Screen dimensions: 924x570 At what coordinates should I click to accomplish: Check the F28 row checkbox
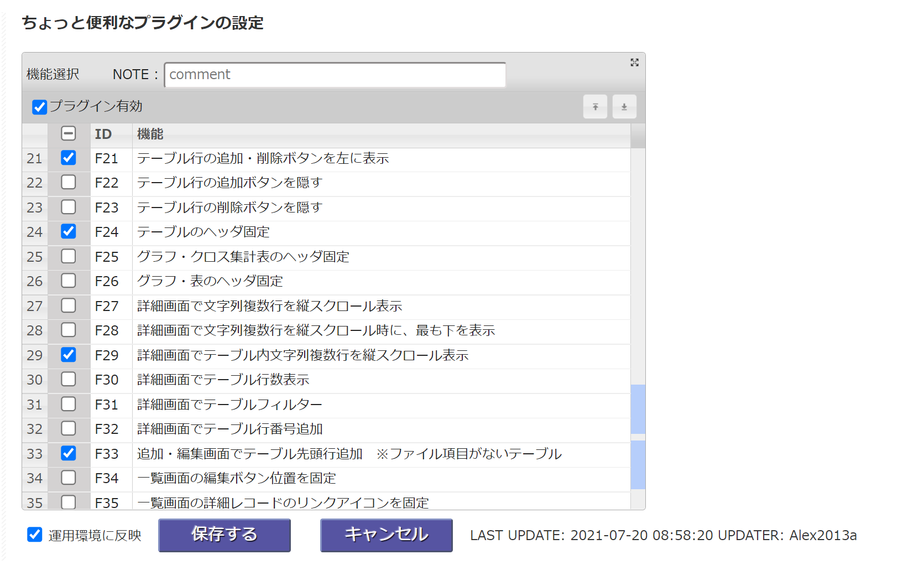pos(69,330)
